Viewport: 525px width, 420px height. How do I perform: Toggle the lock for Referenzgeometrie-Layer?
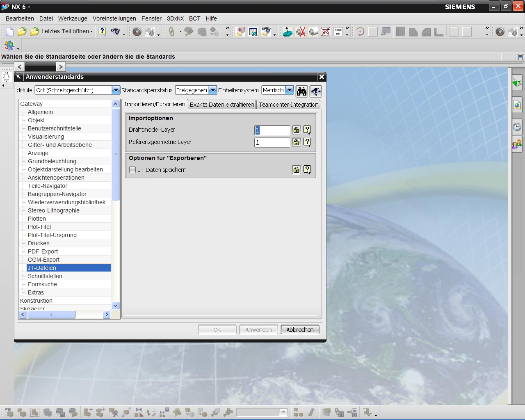296,142
